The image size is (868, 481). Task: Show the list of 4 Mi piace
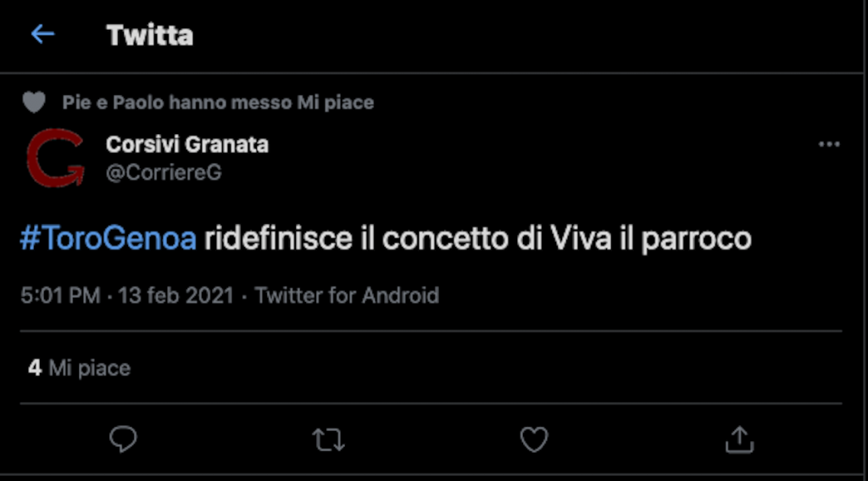point(80,368)
